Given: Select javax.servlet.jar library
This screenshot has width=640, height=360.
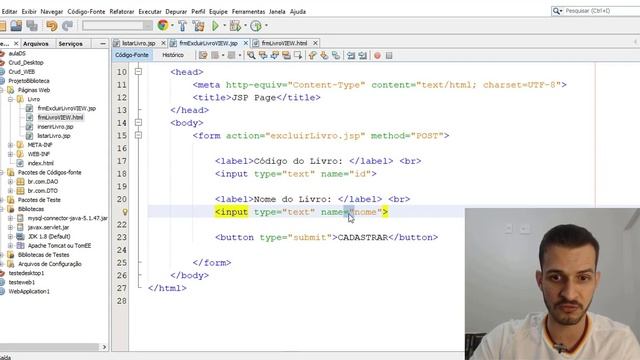Looking at the screenshot, I should pos(48,227).
